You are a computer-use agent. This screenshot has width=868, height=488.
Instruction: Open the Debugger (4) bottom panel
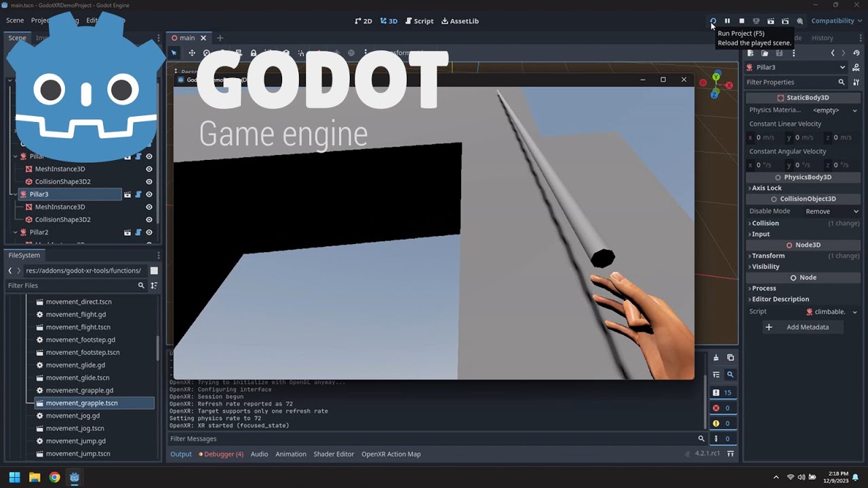[221, 454]
